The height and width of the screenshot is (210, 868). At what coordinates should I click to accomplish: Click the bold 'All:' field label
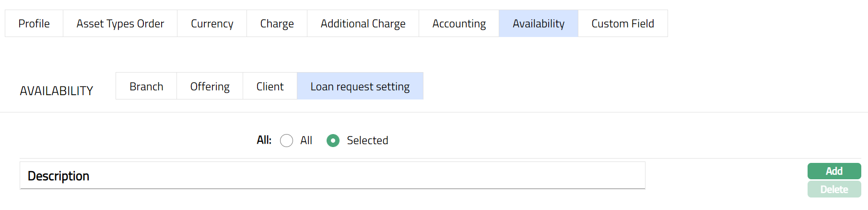pyautogui.click(x=264, y=140)
